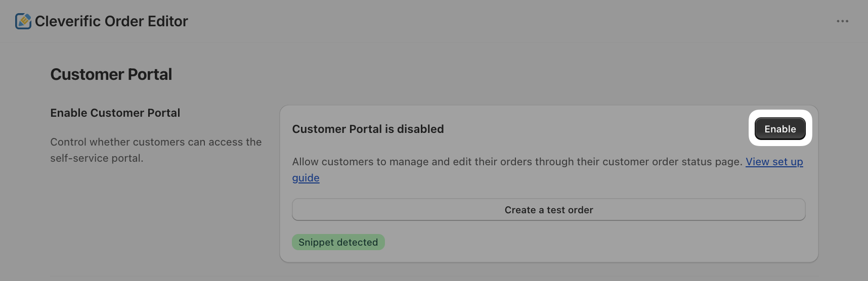Click the word 'guide' in the link

click(x=306, y=178)
